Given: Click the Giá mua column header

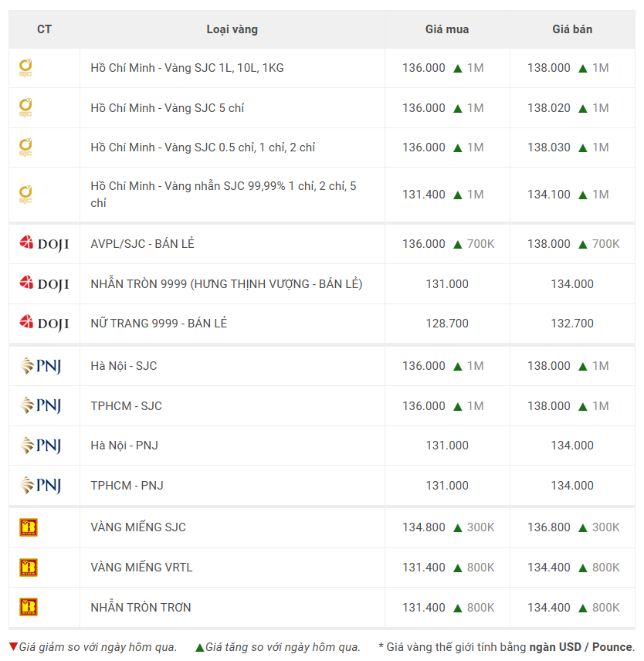Looking at the screenshot, I should [447, 29].
